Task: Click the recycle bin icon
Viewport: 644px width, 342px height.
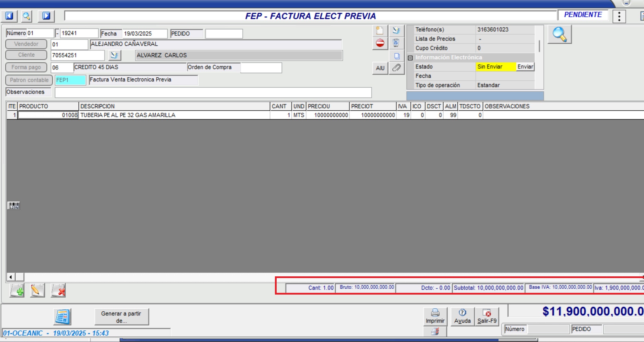Action: [396, 43]
